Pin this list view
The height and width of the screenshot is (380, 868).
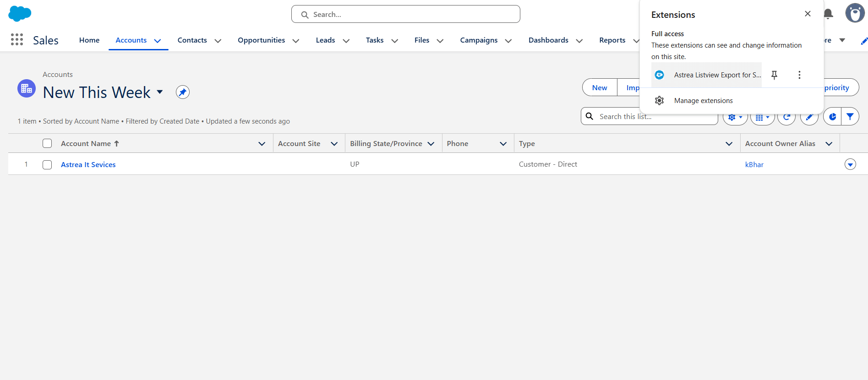coord(183,92)
